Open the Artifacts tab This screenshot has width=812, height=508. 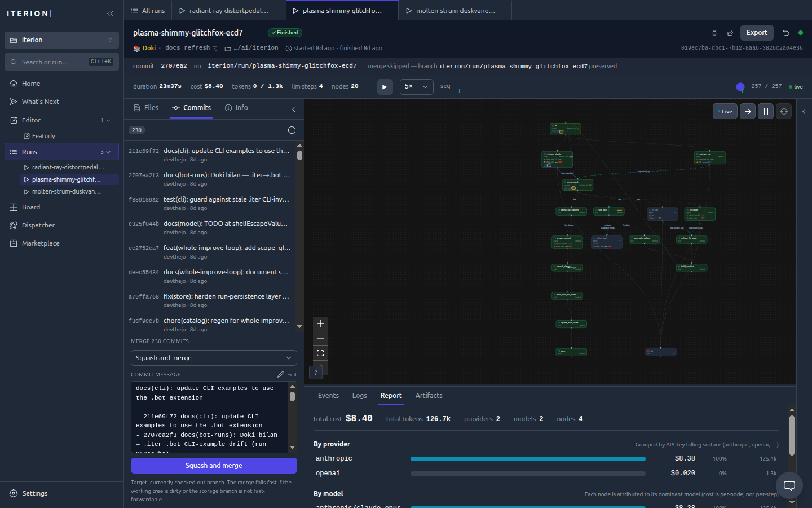[x=429, y=396]
